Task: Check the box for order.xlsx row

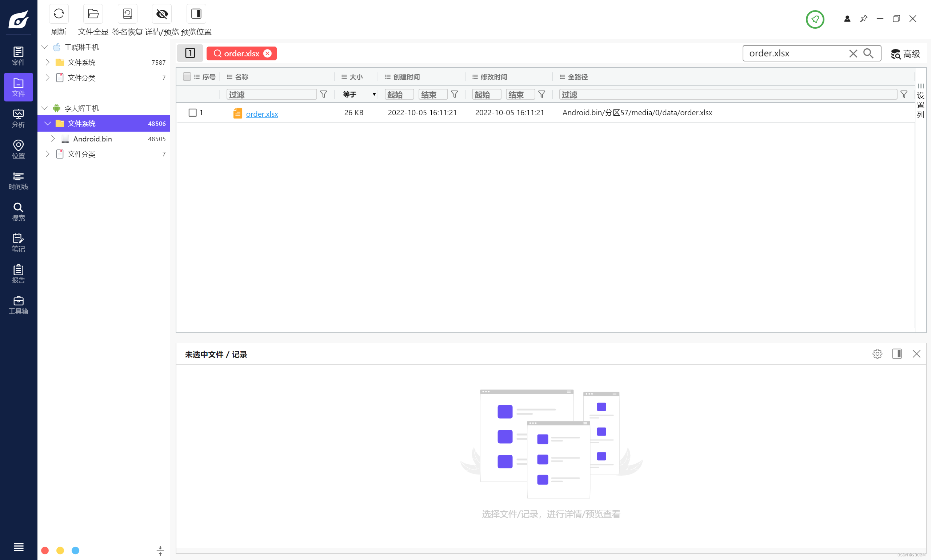Action: [x=192, y=113]
